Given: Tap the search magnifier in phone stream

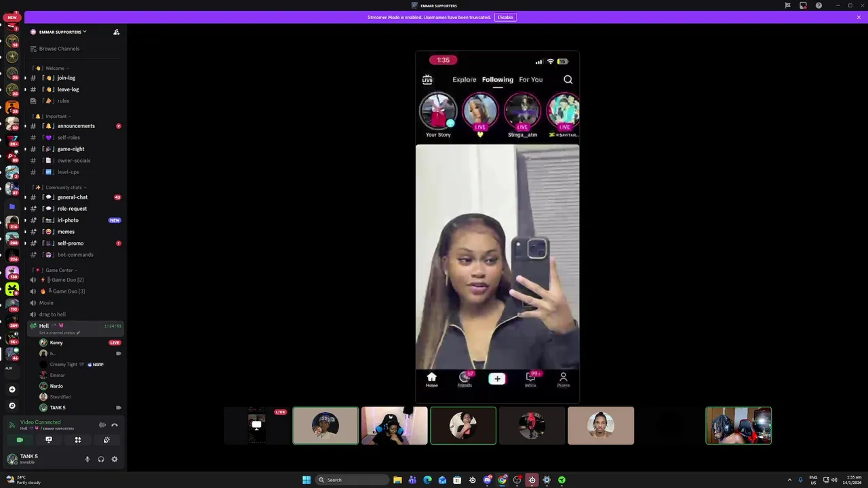Looking at the screenshot, I should pos(568,80).
